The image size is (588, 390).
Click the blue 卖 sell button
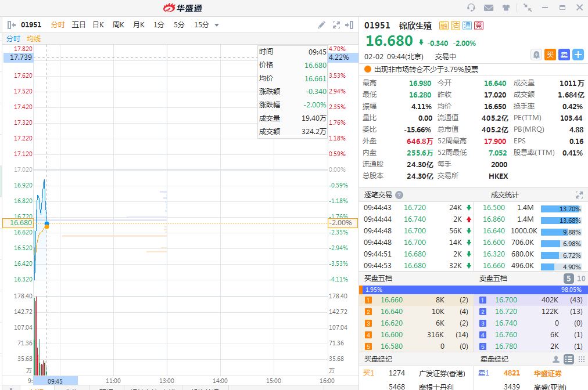(564, 55)
